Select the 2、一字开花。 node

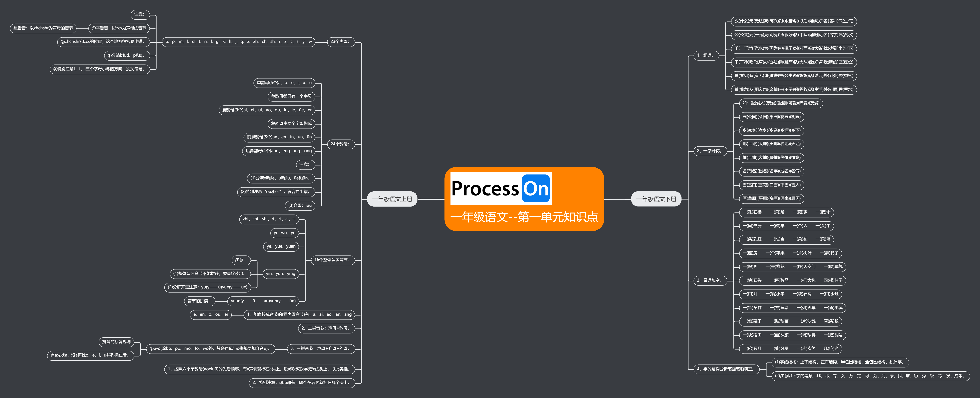710,151
